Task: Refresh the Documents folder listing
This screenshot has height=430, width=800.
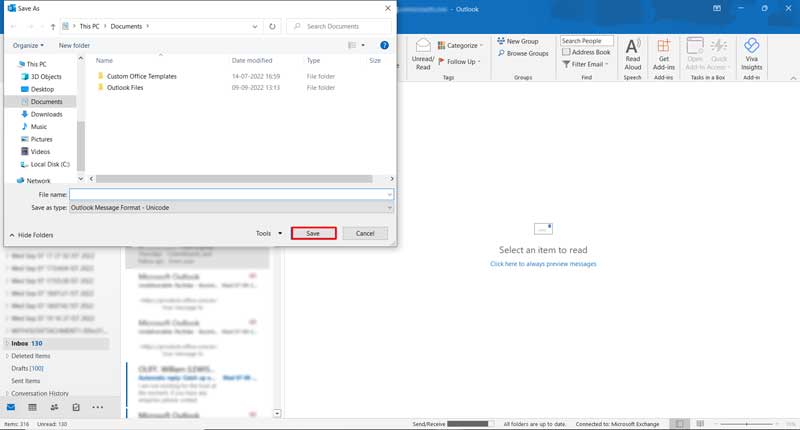Action: coord(272,27)
